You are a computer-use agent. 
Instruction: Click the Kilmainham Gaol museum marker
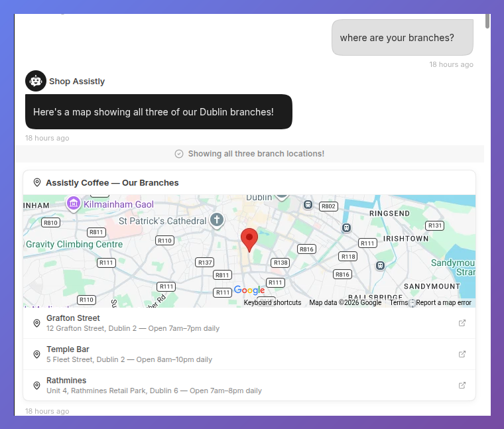click(x=74, y=204)
